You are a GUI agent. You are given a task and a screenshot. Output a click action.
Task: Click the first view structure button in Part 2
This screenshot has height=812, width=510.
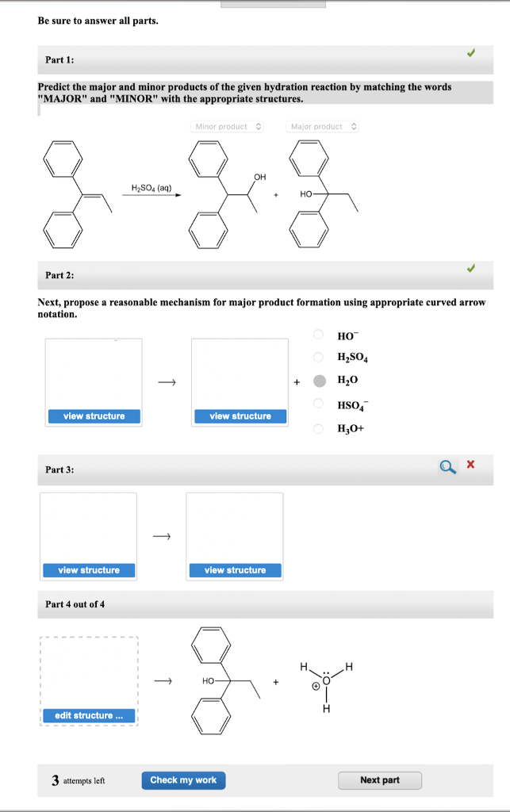pyautogui.click(x=94, y=416)
